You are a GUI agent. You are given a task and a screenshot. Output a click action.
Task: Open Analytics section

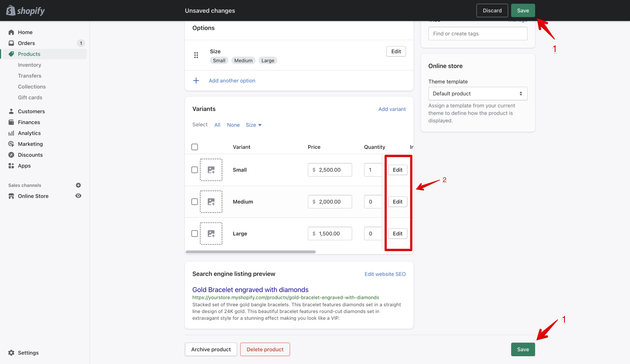pyautogui.click(x=29, y=133)
